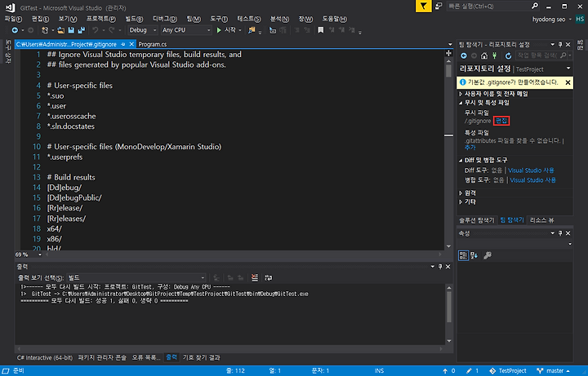
Task: Click the master branch in status bar
Action: coord(554,371)
